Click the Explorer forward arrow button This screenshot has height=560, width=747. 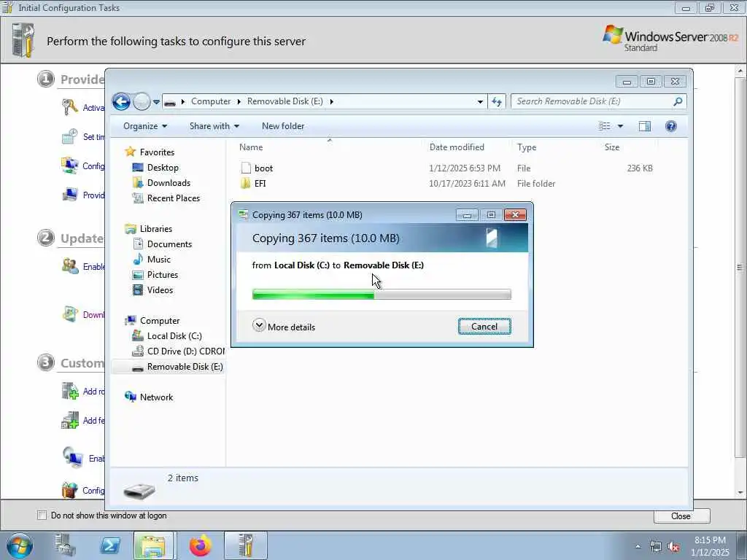(142, 101)
